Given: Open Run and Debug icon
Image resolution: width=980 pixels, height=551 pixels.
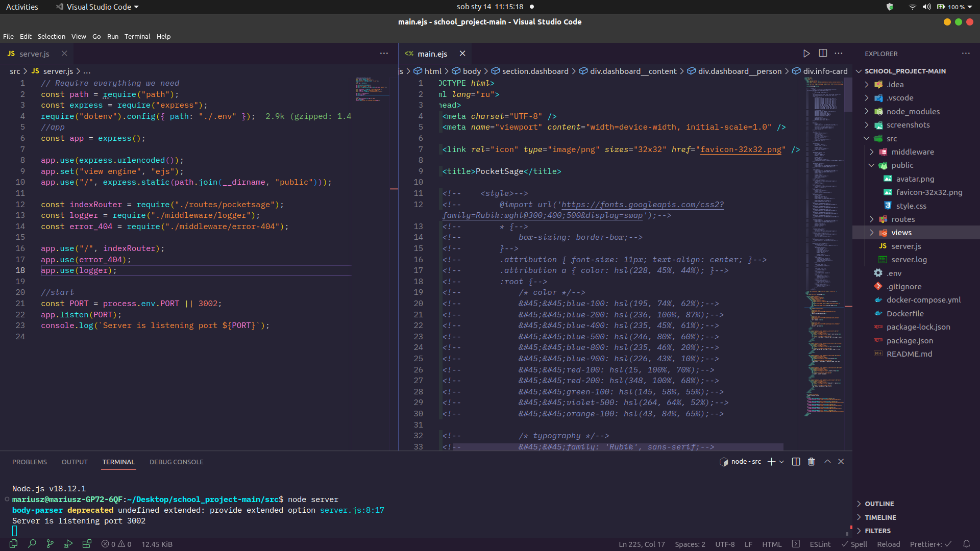Looking at the screenshot, I should (68, 544).
